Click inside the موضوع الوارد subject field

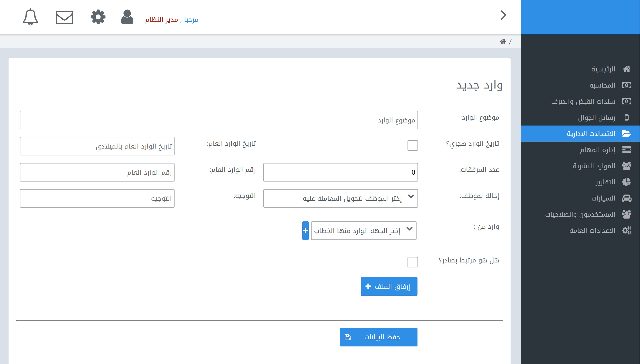(x=219, y=120)
